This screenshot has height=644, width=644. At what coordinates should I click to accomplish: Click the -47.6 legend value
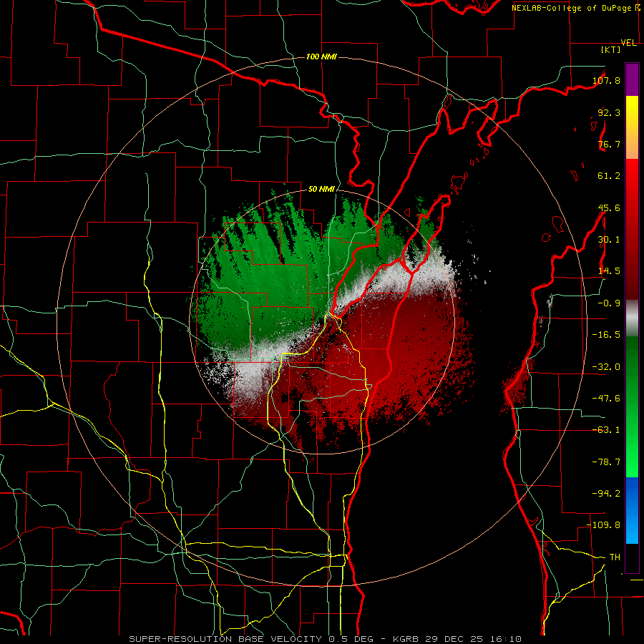coord(606,399)
